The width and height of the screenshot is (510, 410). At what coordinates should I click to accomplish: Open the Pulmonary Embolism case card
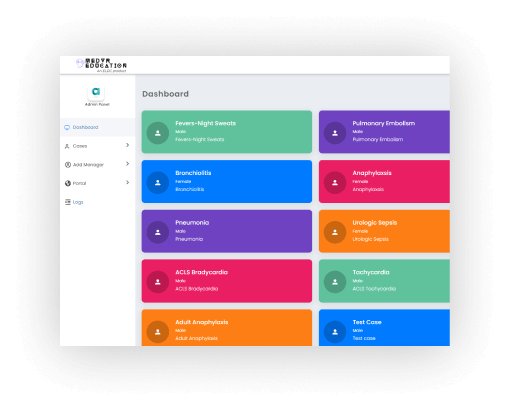coord(384,132)
